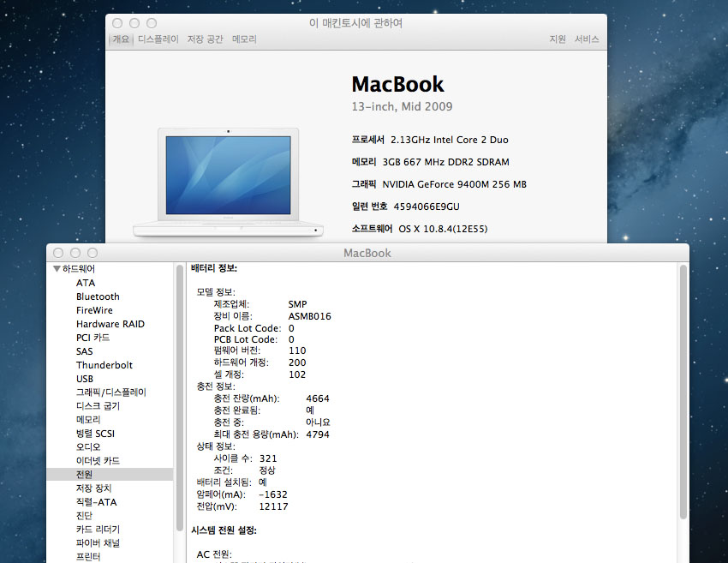The image size is (728, 563).
Task: Select FireWire in the hardware list
Action: (94, 310)
